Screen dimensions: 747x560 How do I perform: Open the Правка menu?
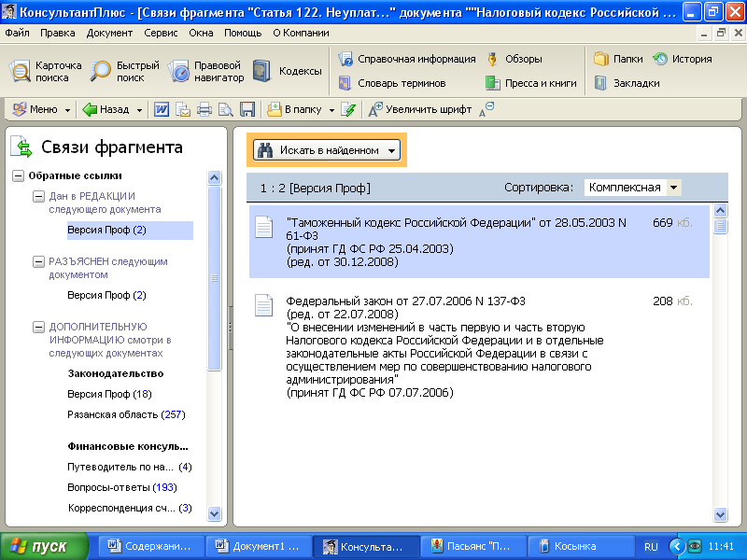pyautogui.click(x=58, y=33)
